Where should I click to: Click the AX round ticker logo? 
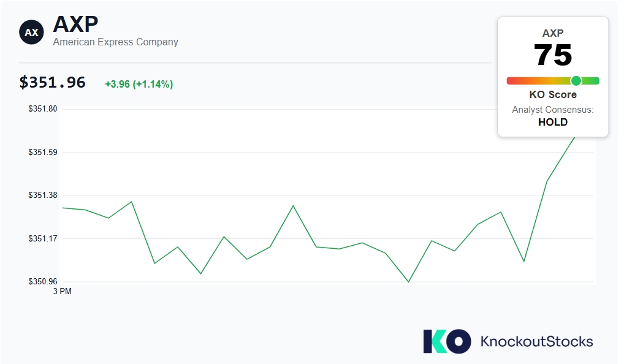coord(31,32)
